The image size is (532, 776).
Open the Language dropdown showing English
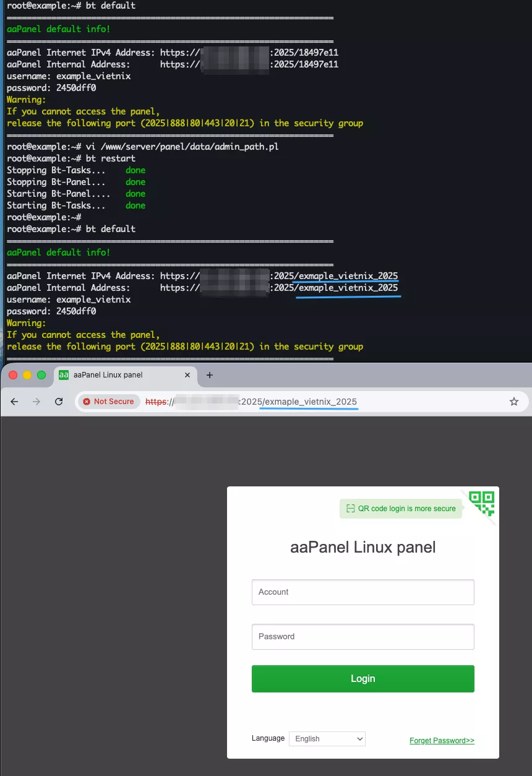[x=327, y=739]
